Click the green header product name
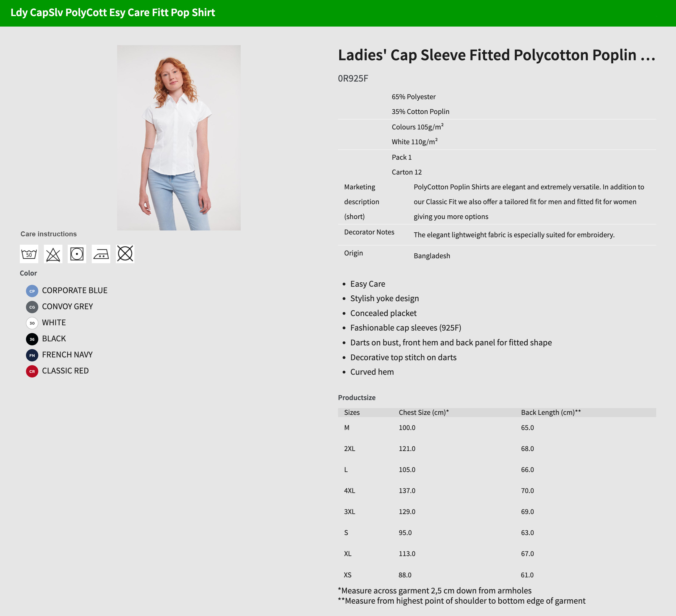Image resolution: width=676 pixels, height=616 pixels. click(113, 13)
